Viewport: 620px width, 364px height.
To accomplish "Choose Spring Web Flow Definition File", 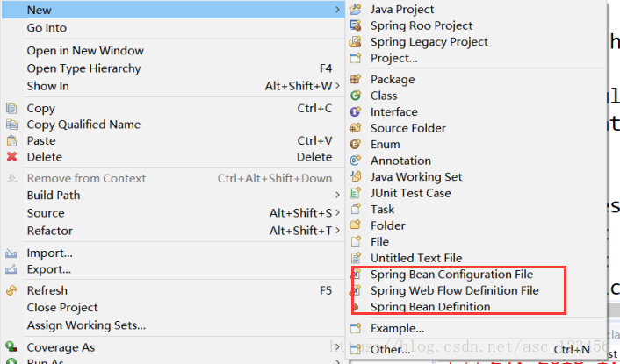I will pos(454,290).
